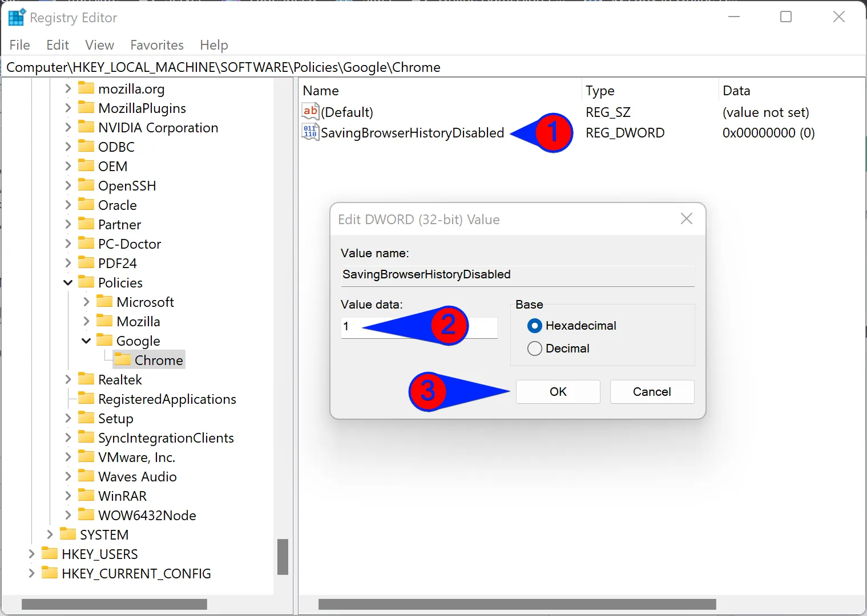Collapse the Google registry key
The image size is (867, 616).
pyautogui.click(x=86, y=341)
